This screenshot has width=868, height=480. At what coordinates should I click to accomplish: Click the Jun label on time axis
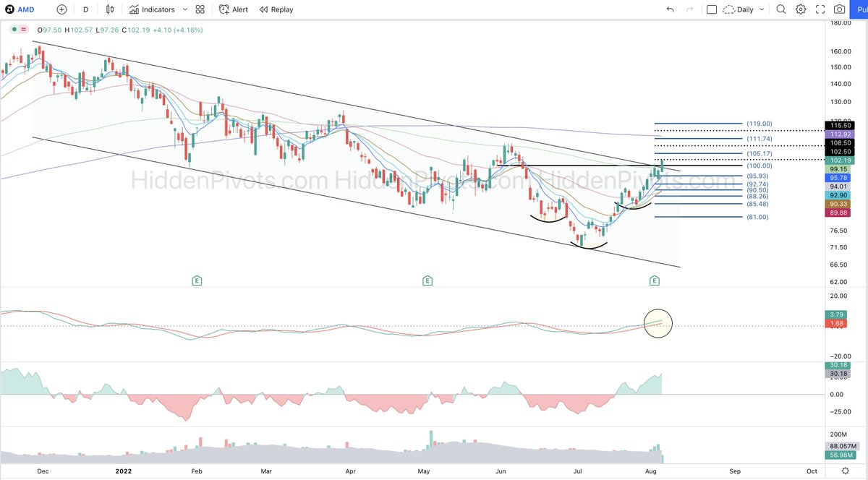click(x=501, y=471)
